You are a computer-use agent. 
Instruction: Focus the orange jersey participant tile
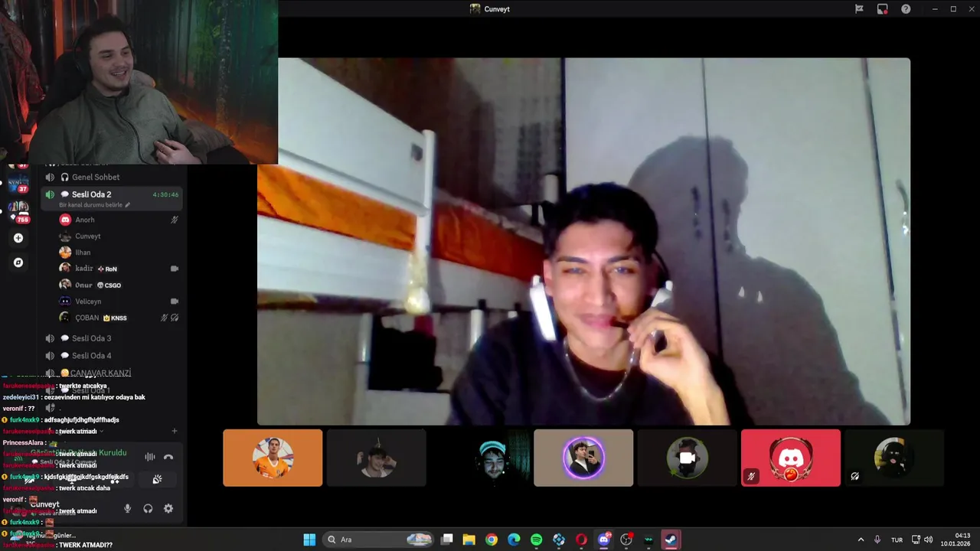tap(273, 458)
